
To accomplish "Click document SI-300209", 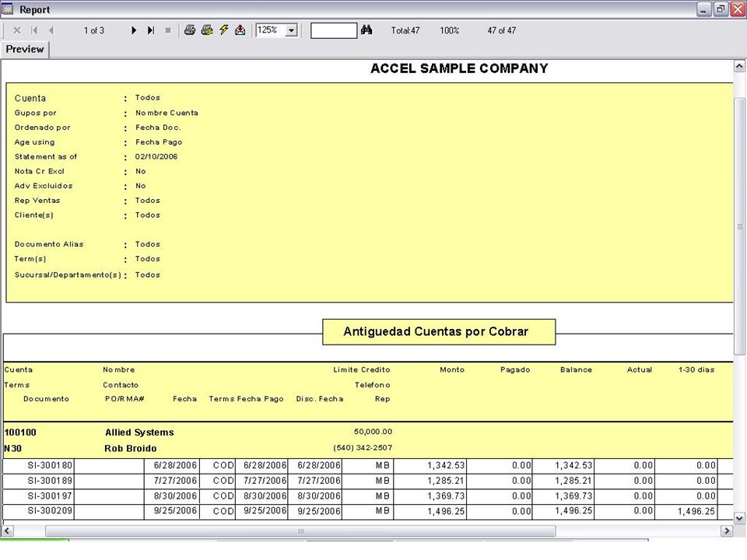I will point(50,510).
